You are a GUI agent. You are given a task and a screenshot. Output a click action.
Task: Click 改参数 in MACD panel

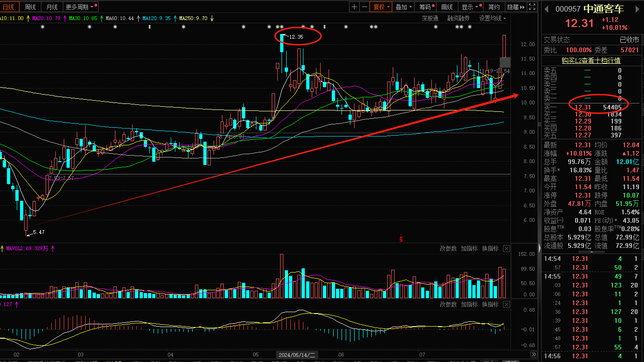point(448,304)
